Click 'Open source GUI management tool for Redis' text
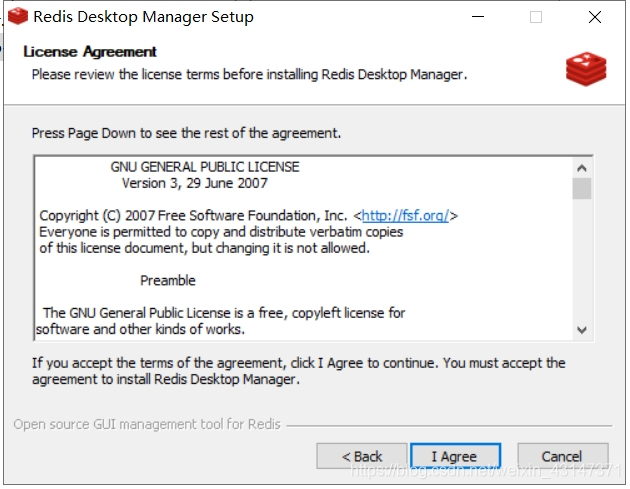Image resolution: width=630 pixels, height=489 pixels. [x=147, y=424]
